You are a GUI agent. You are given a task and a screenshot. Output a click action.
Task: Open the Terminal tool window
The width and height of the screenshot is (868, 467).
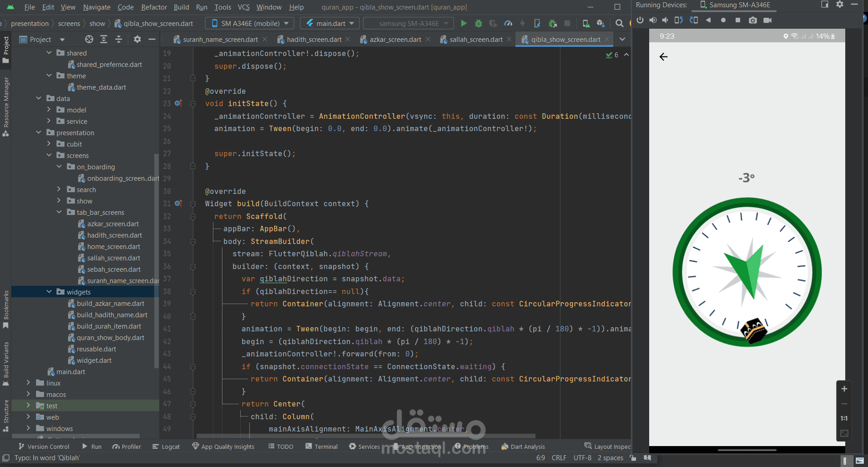coord(322,447)
